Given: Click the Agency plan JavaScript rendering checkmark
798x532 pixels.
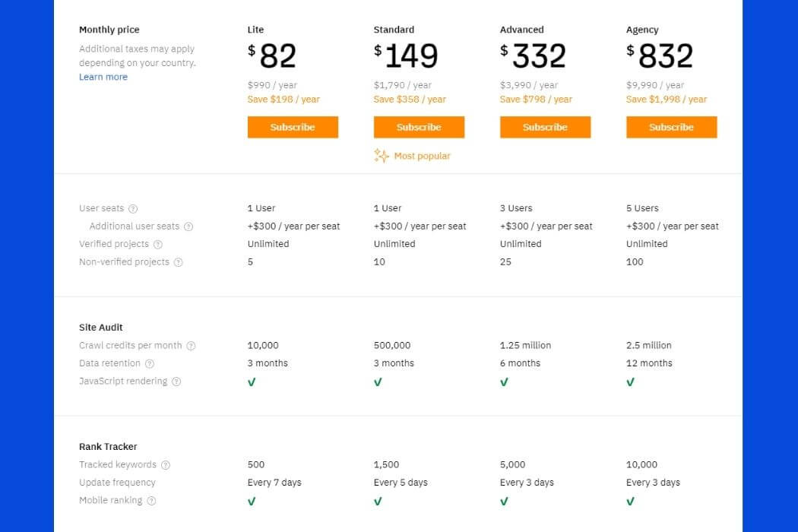Looking at the screenshot, I should coord(630,382).
